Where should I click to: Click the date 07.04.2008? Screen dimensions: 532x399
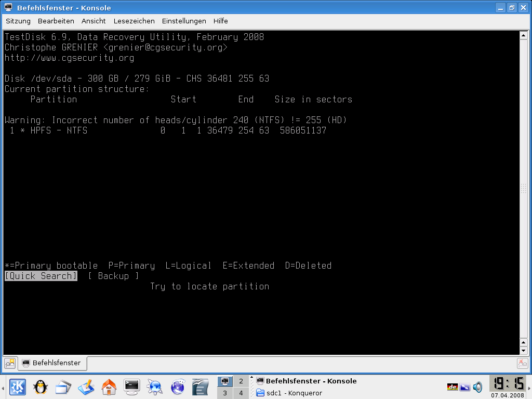click(508, 395)
